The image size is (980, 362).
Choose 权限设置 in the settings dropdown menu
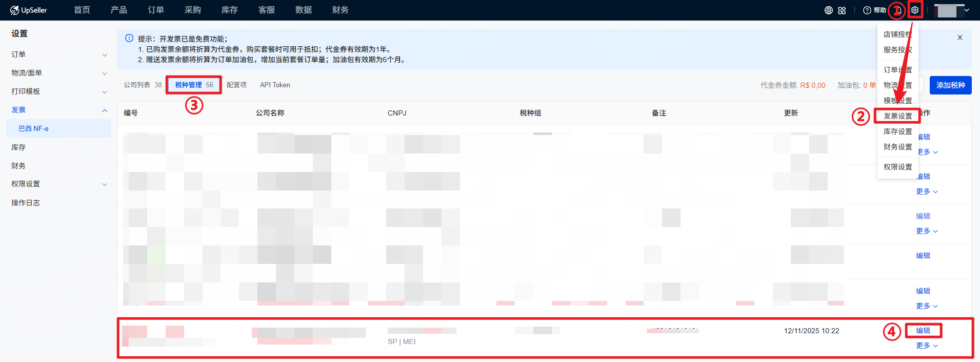point(897,167)
